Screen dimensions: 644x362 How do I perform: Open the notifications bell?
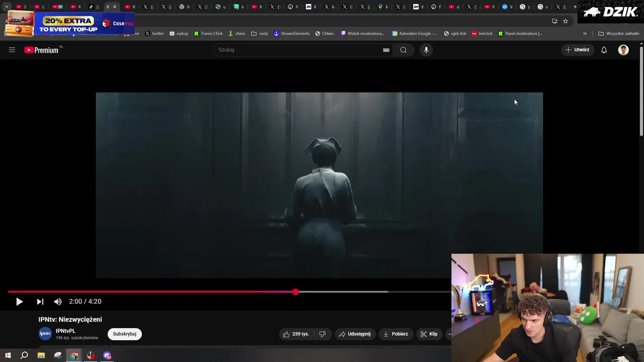click(604, 50)
